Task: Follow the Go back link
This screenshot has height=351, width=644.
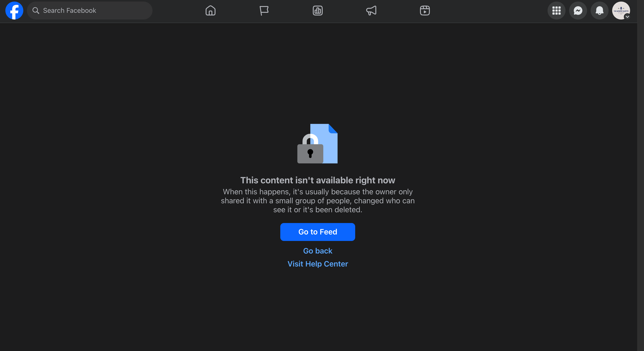Action: pyautogui.click(x=318, y=251)
